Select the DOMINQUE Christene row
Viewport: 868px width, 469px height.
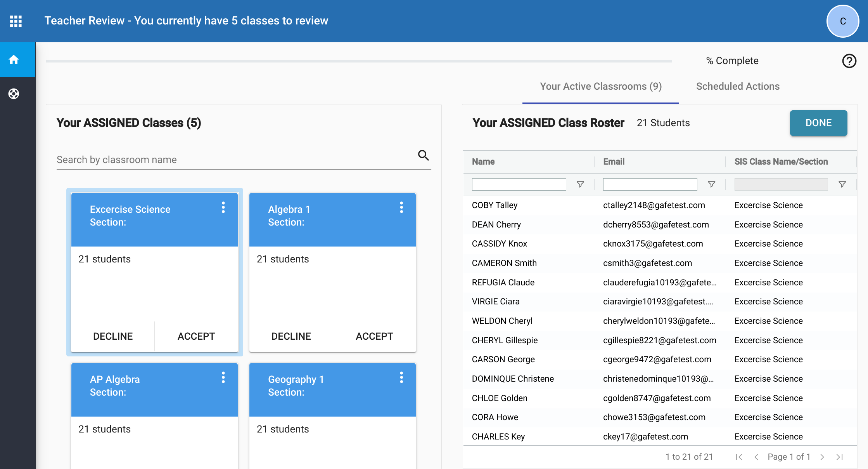(x=659, y=379)
